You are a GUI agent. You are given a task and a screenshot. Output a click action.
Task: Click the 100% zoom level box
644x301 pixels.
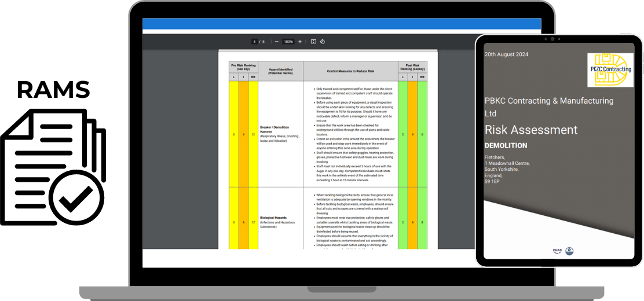288,42
